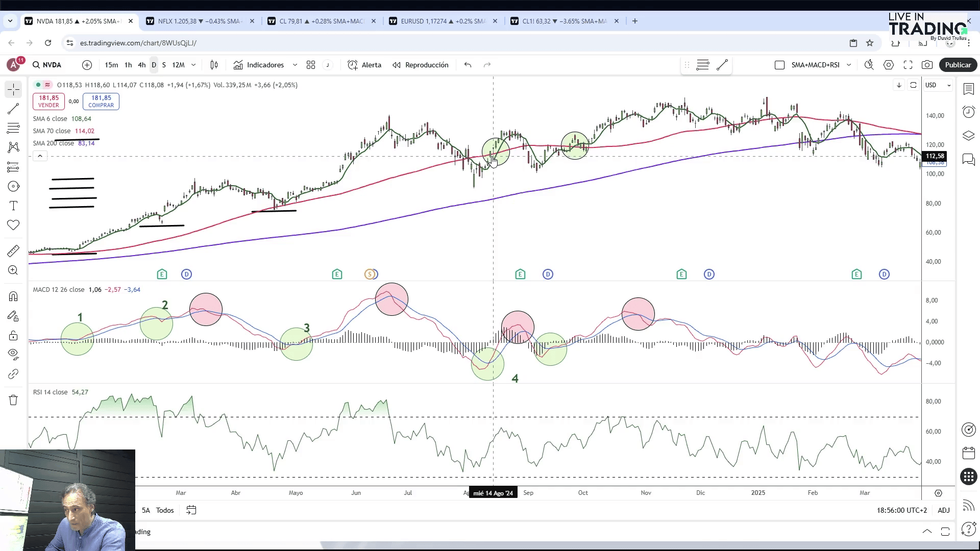This screenshot has height=551, width=980.
Task: Open chart settings hexagon icon
Action: click(x=889, y=65)
